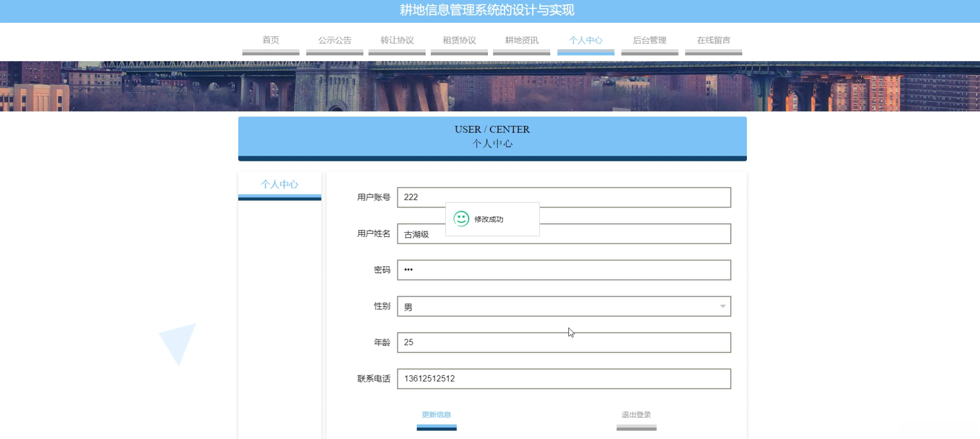Click the USER / CENTER heading
This screenshot has height=439, width=980.
coord(492,129)
